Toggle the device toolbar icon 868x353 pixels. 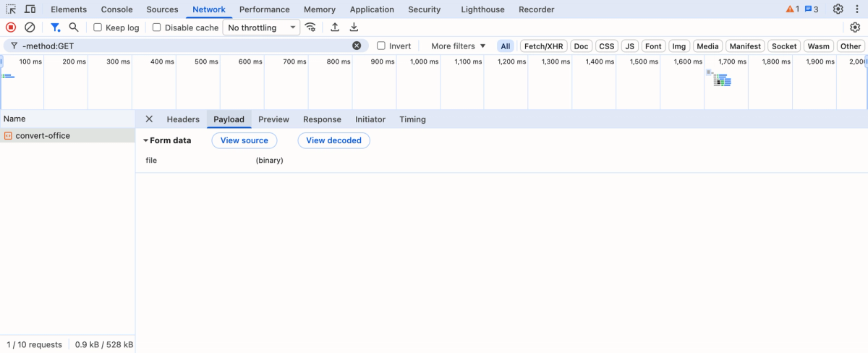tap(30, 9)
